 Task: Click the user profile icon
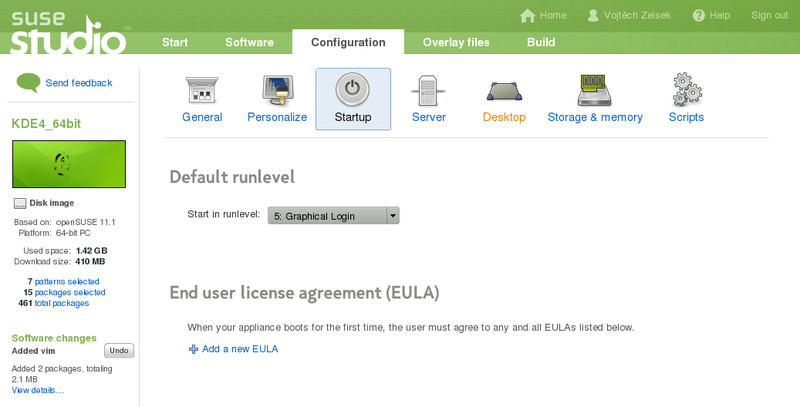[593, 15]
